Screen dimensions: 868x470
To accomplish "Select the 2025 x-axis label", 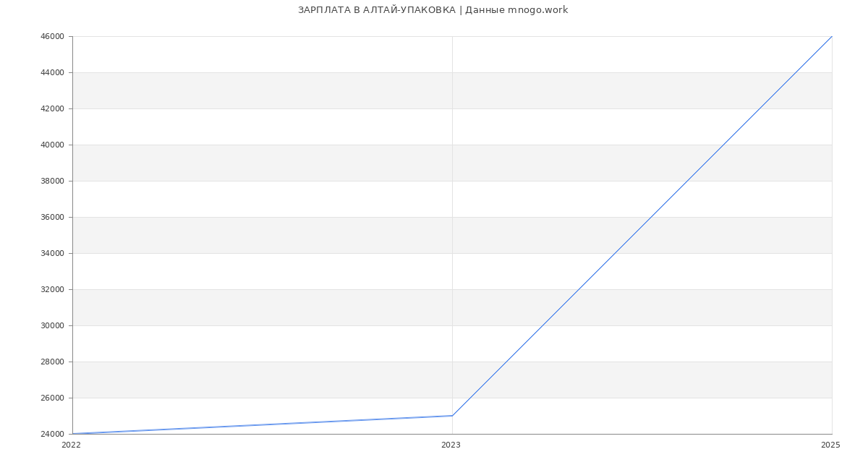I will coord(830,445).
